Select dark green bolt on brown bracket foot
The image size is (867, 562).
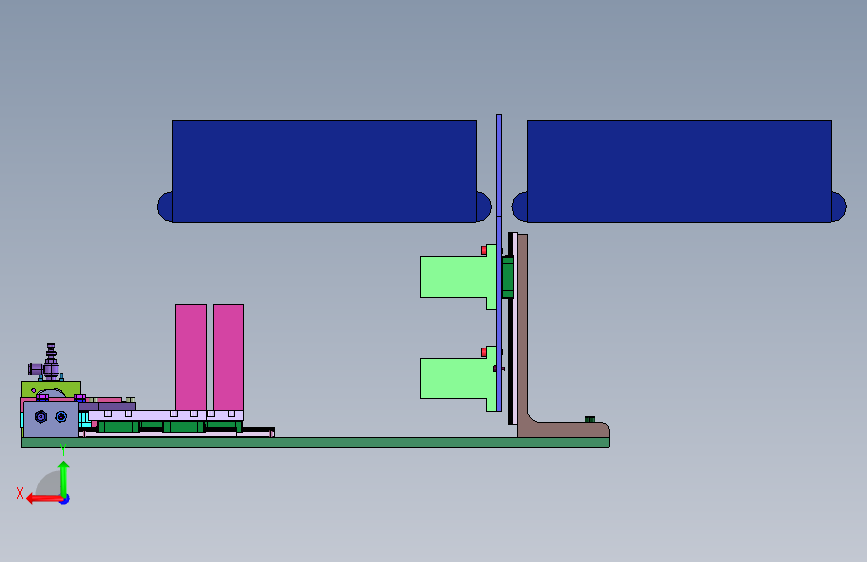590,419
